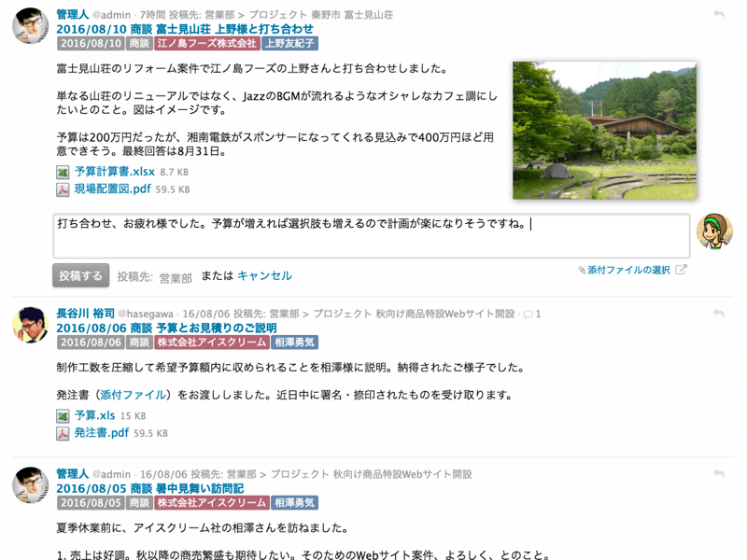Viewport: 747px width, 560px height.
Task: Click the pop-out icon beside 添付ファイルの選択
Action: pyautogui.click(x=682, y=270)
